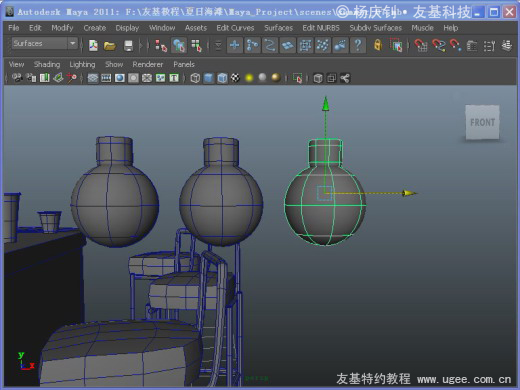This screenshot has width=520, height=390.
Task: Click the camera Bookmarks icon
Action: tap(45, 78)
